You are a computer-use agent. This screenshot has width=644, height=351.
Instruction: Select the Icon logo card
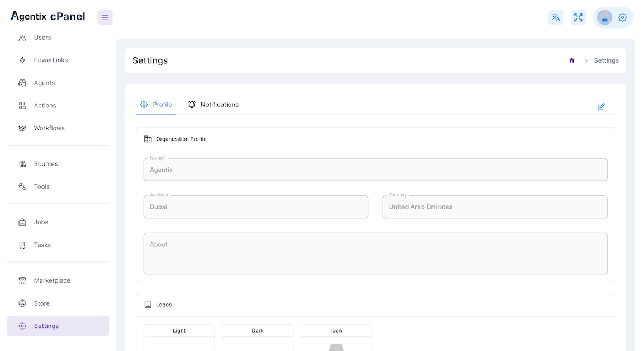click(x=337, y=338)
